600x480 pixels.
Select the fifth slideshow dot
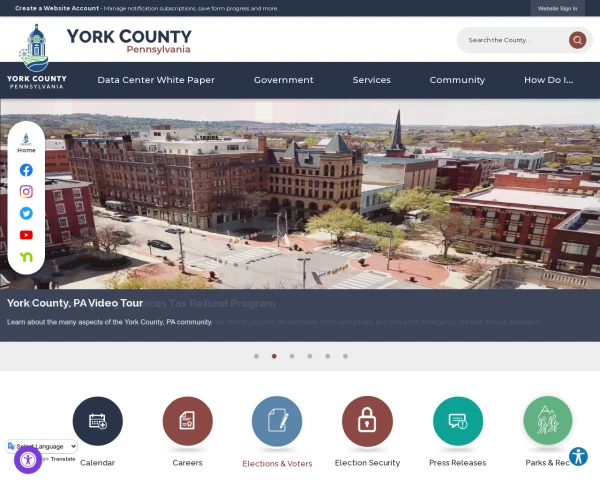328,356
